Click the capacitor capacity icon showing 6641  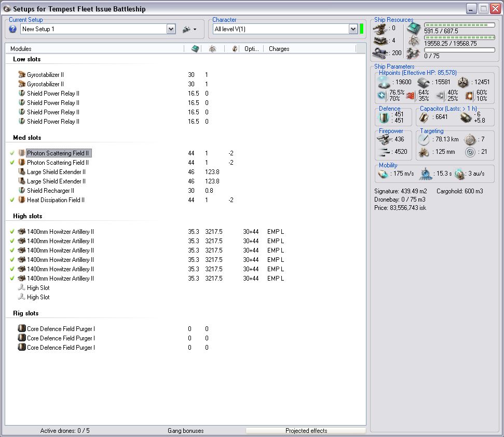(x=424, y=117)
